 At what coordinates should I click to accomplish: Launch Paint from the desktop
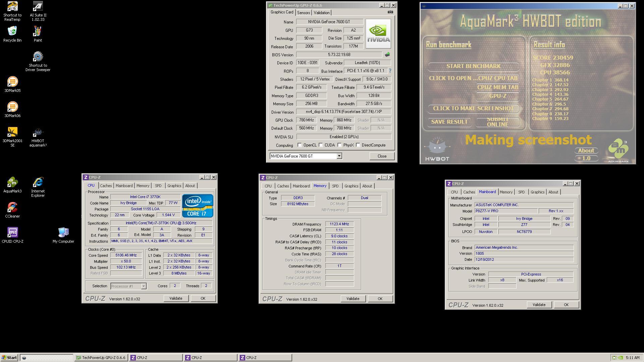coord(38,34)
